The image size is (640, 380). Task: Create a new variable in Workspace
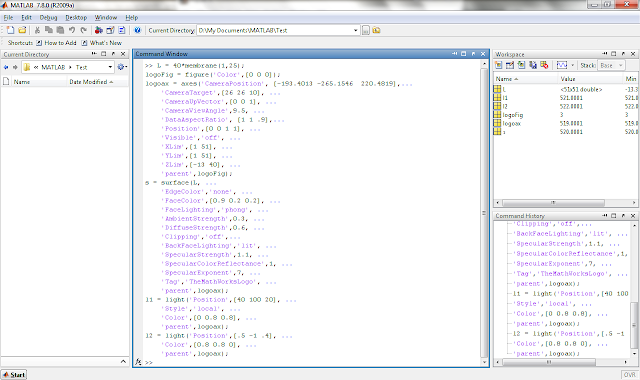498,65
